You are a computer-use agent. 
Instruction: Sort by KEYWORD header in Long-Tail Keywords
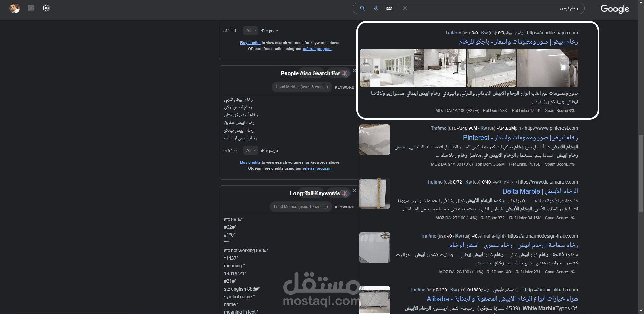tap(344, 207)
